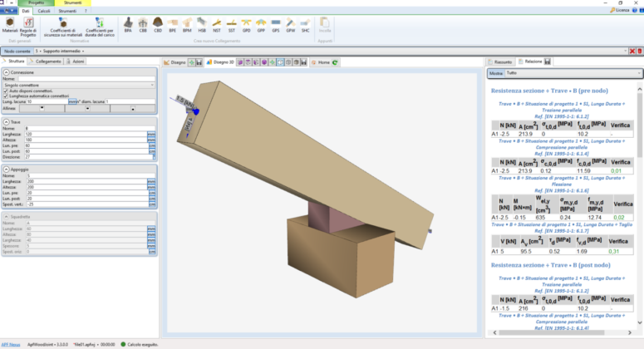
Task: Select the CBD connection type icon
Action: 156,25
